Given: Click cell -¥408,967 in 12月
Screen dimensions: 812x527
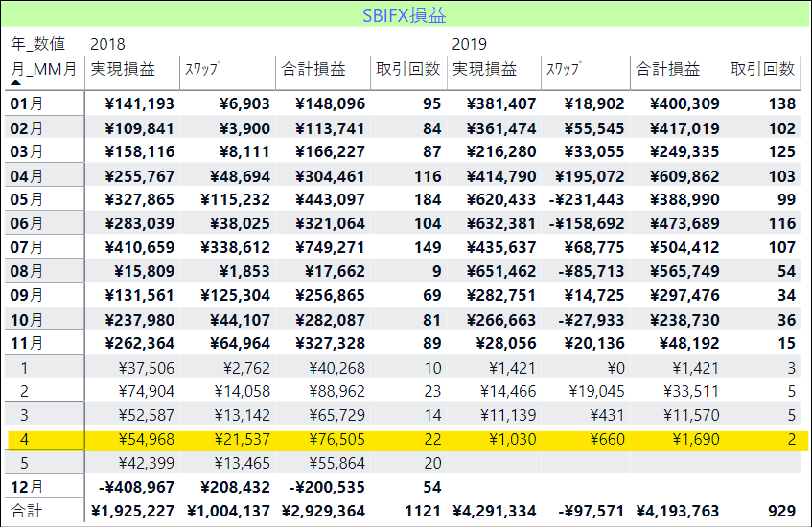Looking at the screenshot, I should point(136,487).
